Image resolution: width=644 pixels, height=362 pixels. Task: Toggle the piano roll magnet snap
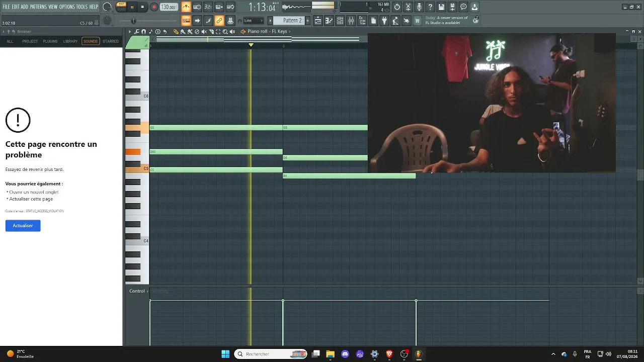(x=143, y=32)
